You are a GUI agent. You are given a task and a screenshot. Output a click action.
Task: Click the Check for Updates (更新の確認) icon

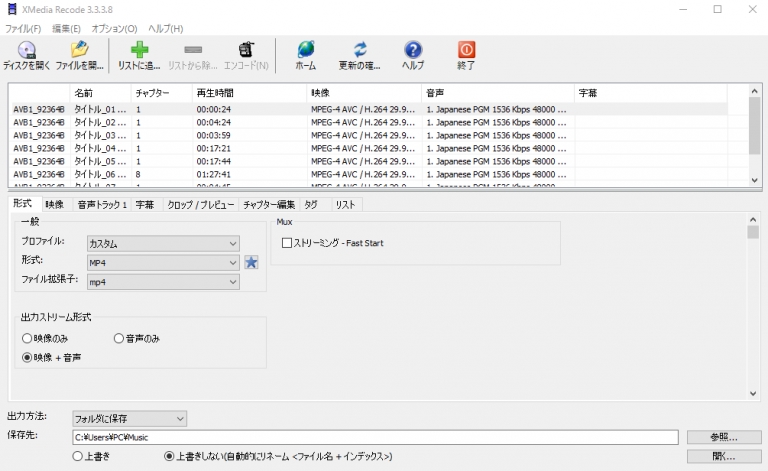(x=360, y=50)
